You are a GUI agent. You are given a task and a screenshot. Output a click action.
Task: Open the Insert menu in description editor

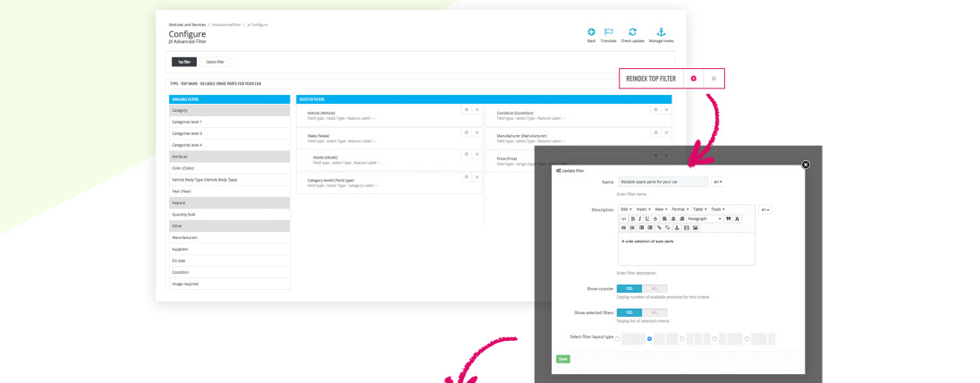[643, 209]
